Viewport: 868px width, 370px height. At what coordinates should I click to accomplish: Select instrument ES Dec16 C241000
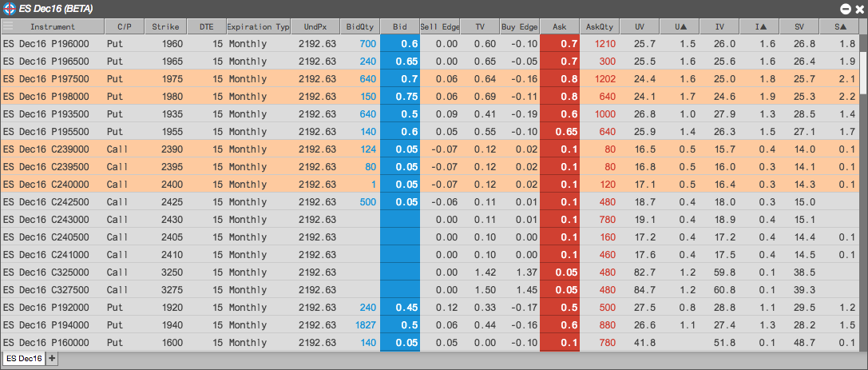(46, 255)
